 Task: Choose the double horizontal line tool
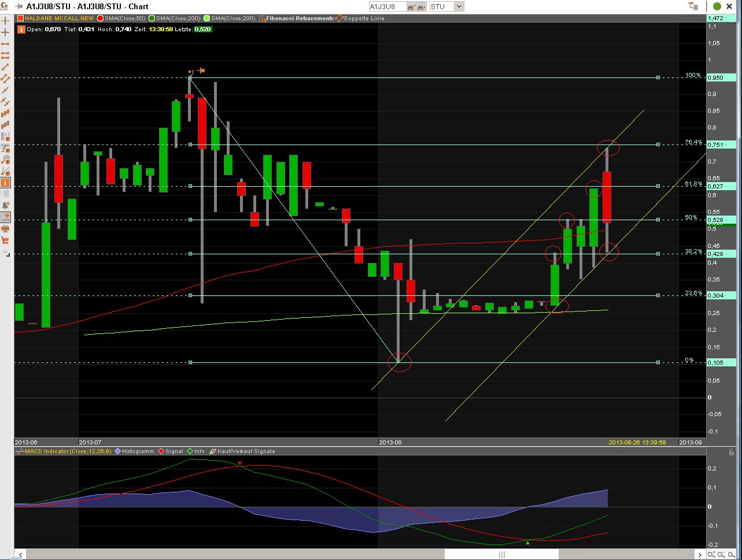(x=6, y=55)
